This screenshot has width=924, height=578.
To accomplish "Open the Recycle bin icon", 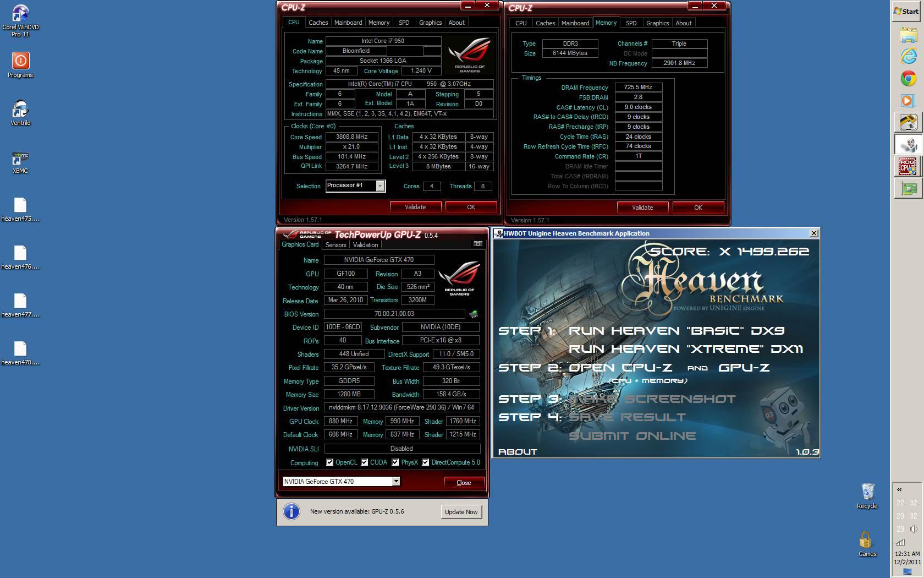I will (x=867, y=495).
